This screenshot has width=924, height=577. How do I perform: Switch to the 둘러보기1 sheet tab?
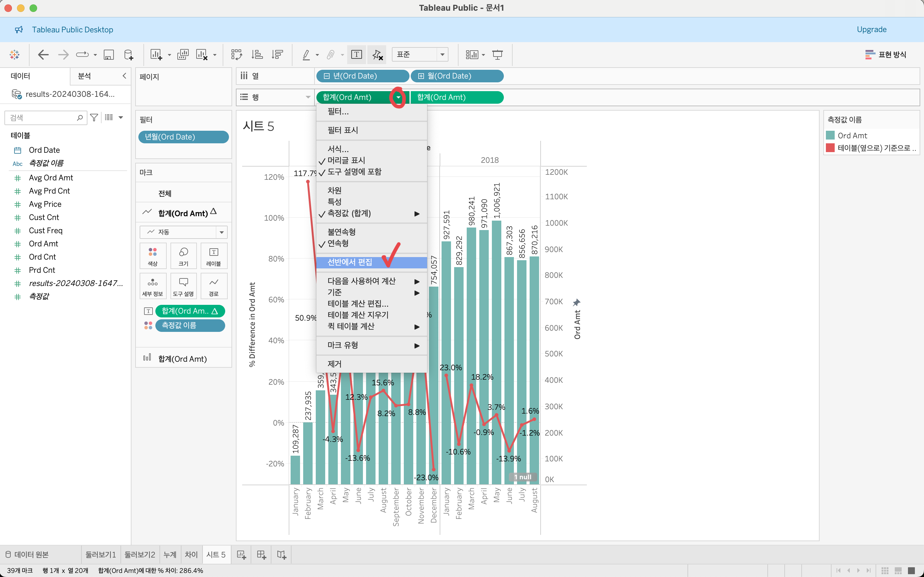tap(100, 554)
